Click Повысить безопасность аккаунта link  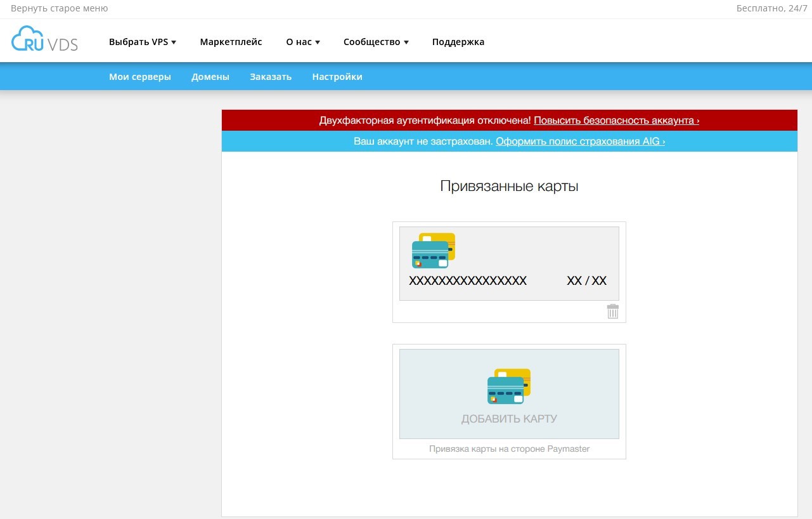(617, 120)
